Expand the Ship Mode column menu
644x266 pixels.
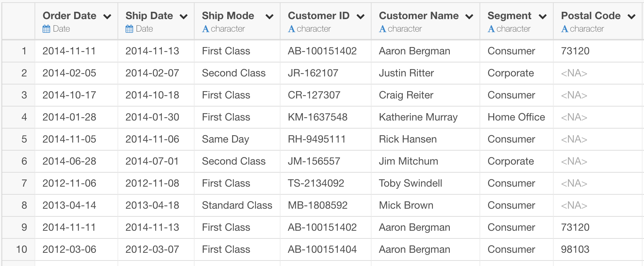(269, 17)
